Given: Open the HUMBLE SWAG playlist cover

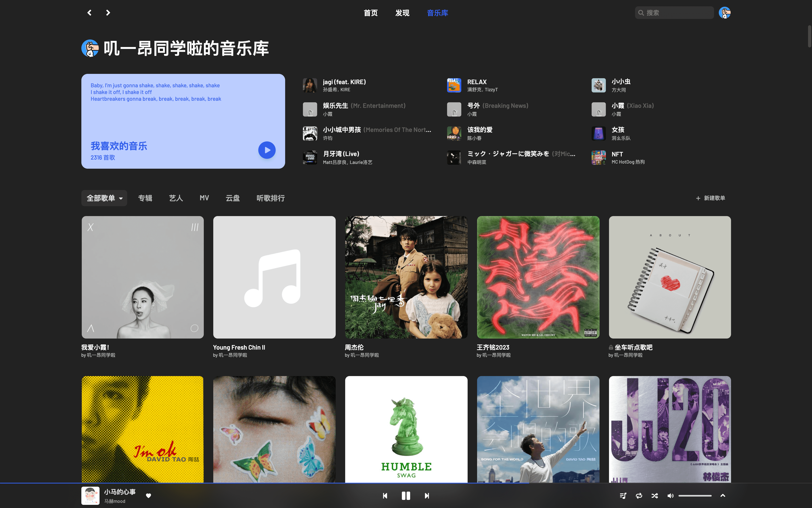Looking at the screenshot, I should click(x=406, y=429).
